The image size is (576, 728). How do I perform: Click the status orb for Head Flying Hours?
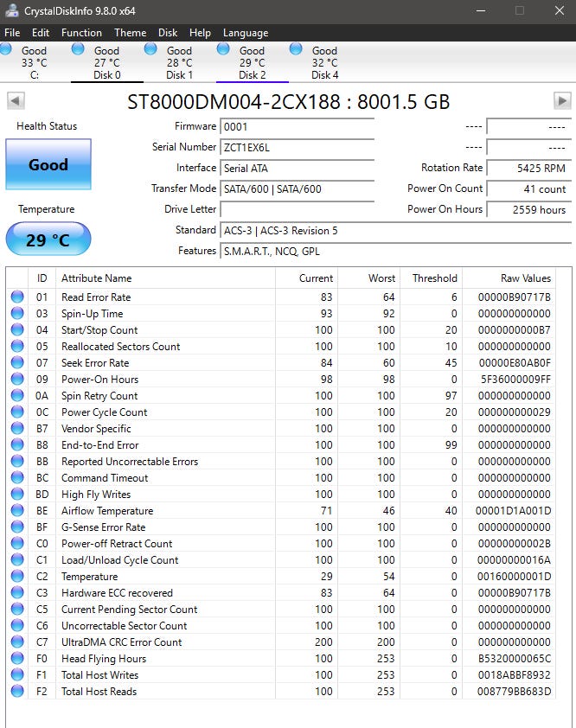click(17, 658)
